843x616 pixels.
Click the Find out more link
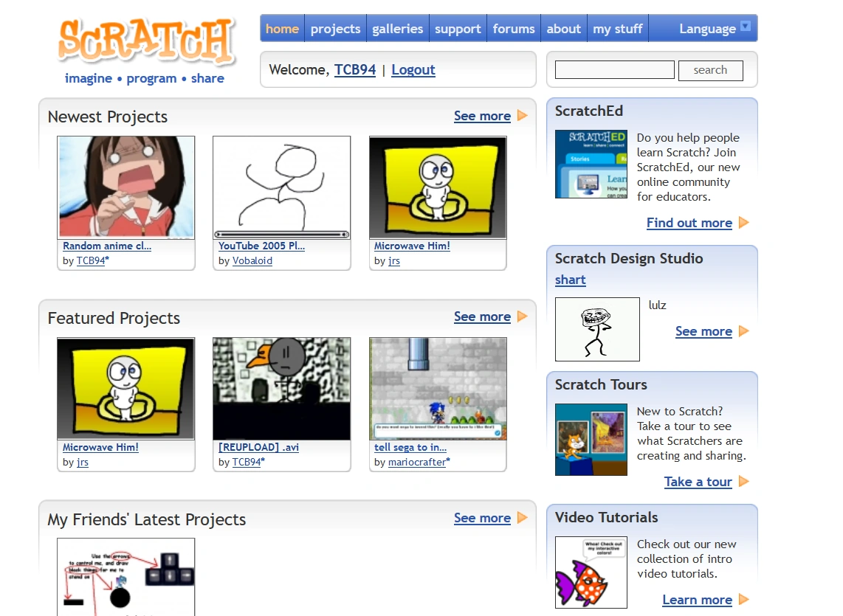click(x=689, y=223)
